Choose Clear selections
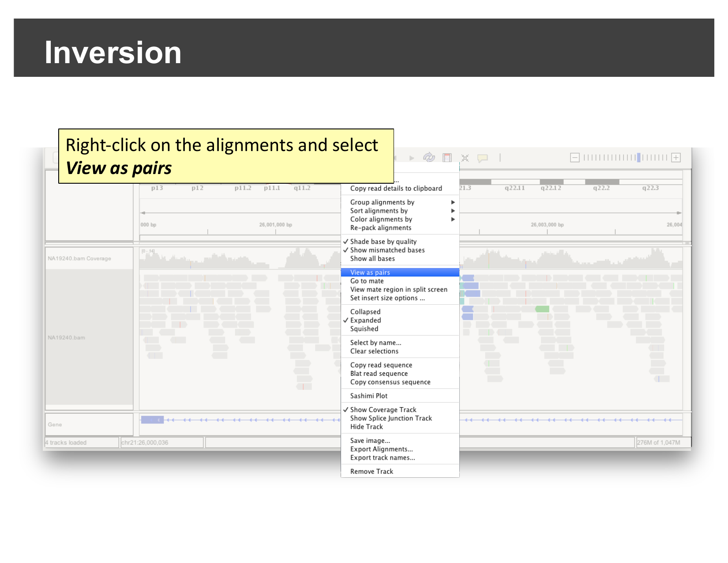This screenshot has width=728, height=563. [400, 351]
